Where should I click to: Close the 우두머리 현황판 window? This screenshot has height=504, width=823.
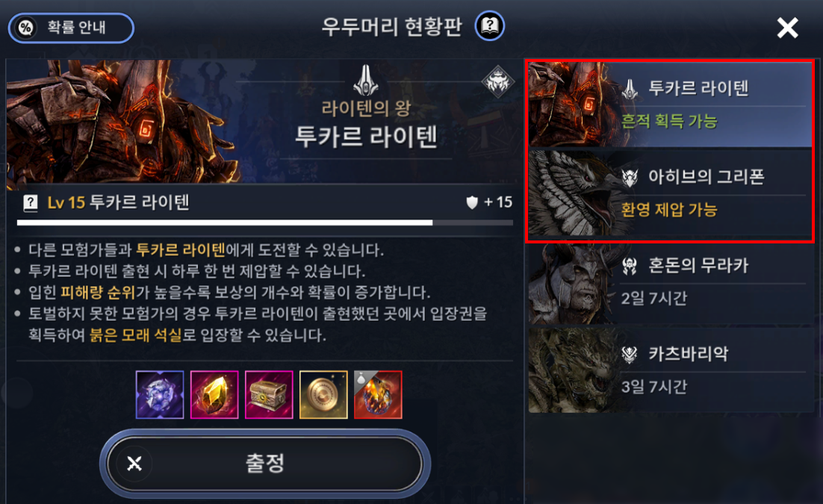click(787, 28)
